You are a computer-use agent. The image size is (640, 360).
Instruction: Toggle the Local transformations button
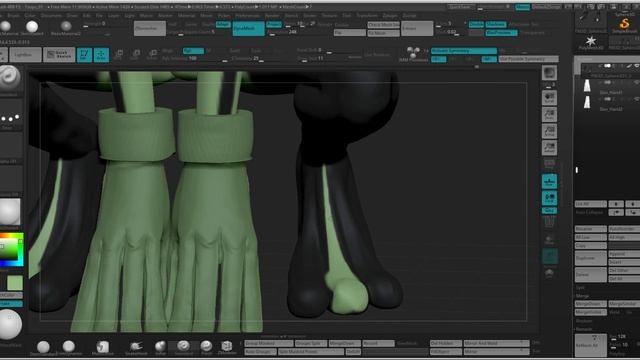pos(549,198)
